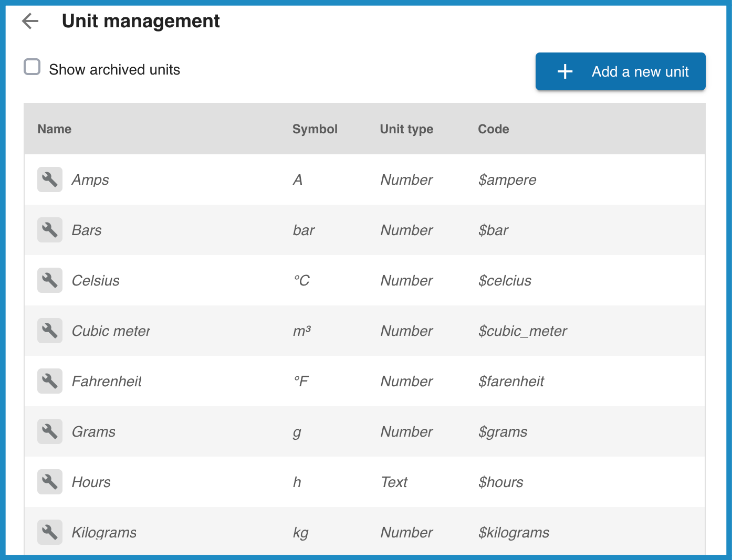Navigate back with the arrow icon
The height and width of the screenshot is (560, 732).
pos(30,21)
